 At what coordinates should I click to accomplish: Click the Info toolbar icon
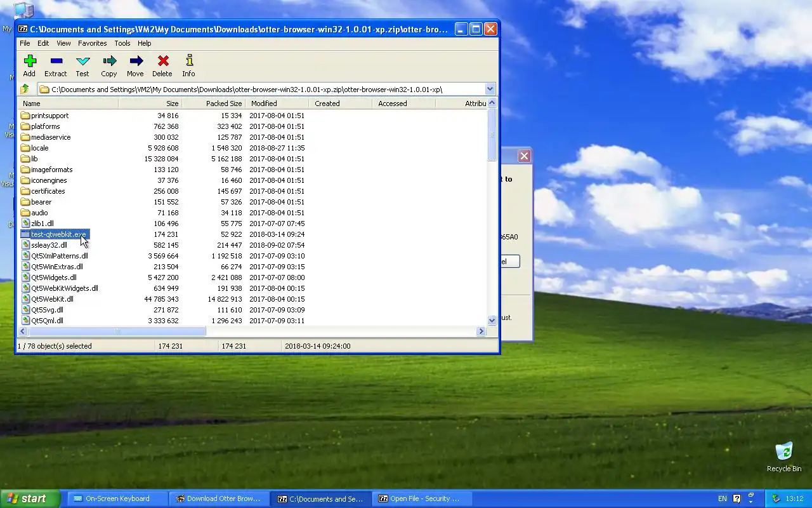point(189,61)
